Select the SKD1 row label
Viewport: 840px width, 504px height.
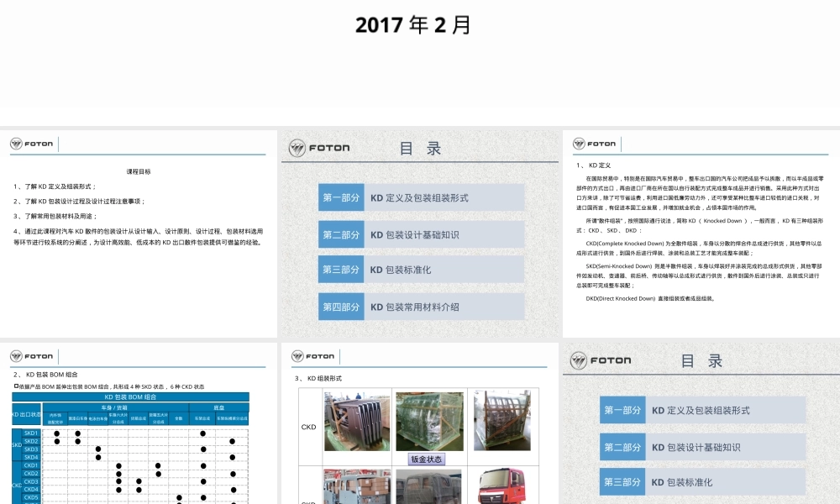[31, 433]
